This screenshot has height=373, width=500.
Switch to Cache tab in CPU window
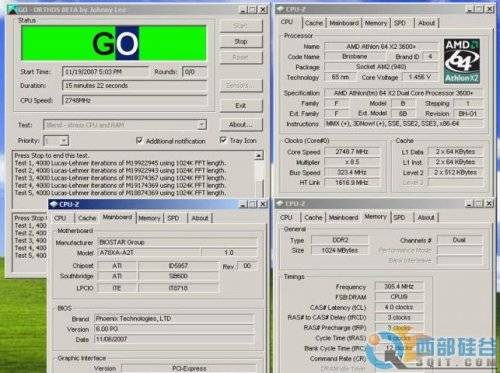click(314, 23)
